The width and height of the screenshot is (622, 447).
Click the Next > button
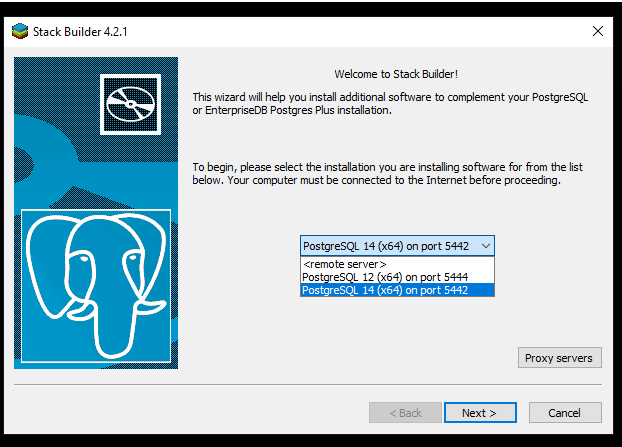click(x=480, y=413)
